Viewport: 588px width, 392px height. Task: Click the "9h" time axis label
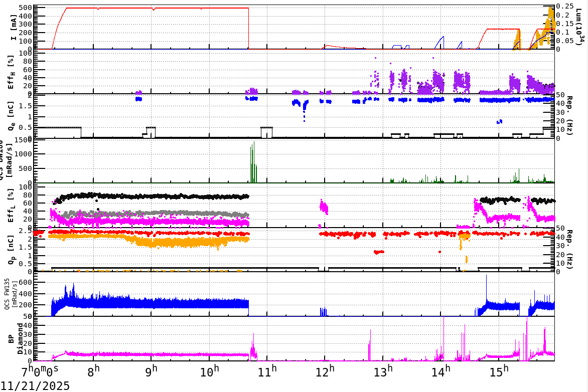[x=151, y=370]
